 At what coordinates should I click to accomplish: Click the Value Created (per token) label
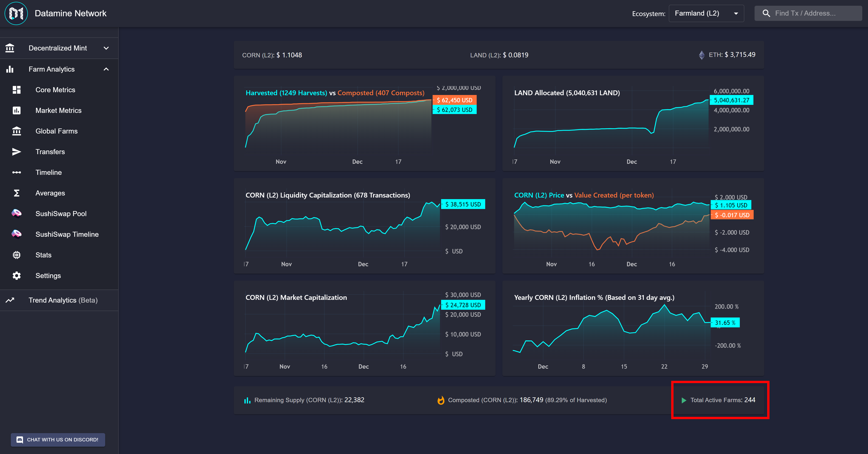coord(614,195)
